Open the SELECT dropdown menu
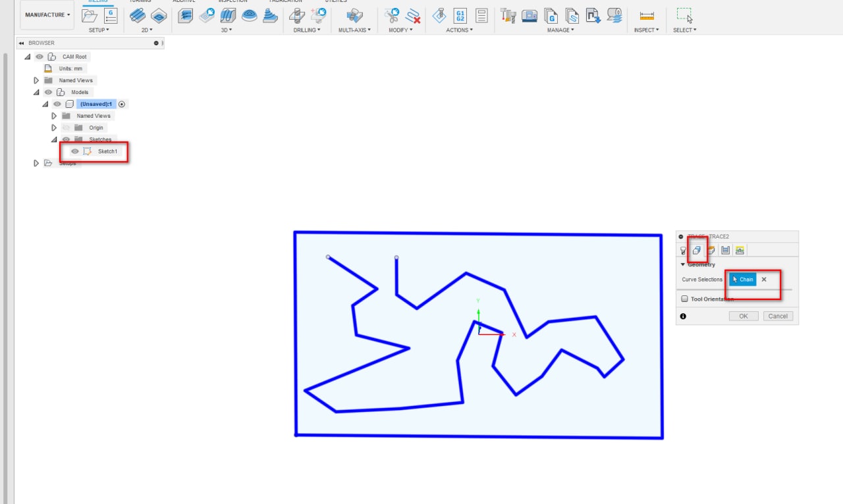Viewport: 843px width, 504px height. [684, 30]
